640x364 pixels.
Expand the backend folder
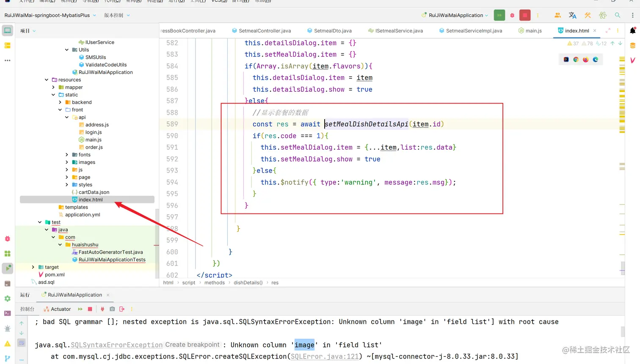[x=60, y=102]
